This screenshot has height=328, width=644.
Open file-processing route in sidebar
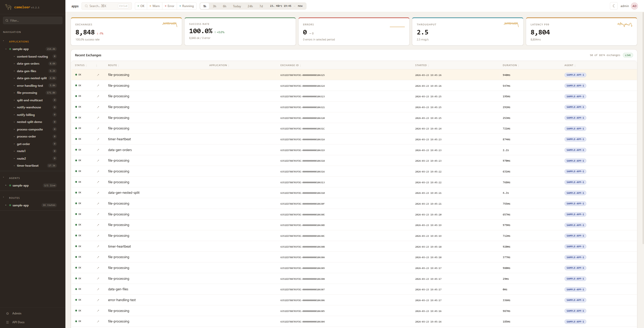27,93
